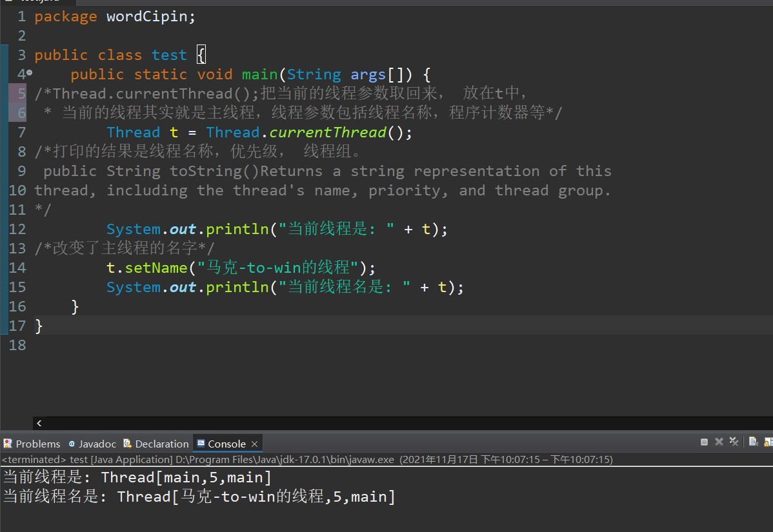Image resolution: width=773 pixels, height=532 pixels.
Task: Click the '<terminated> test [Java Application]' launch label
Action: [x=87, y=460]
